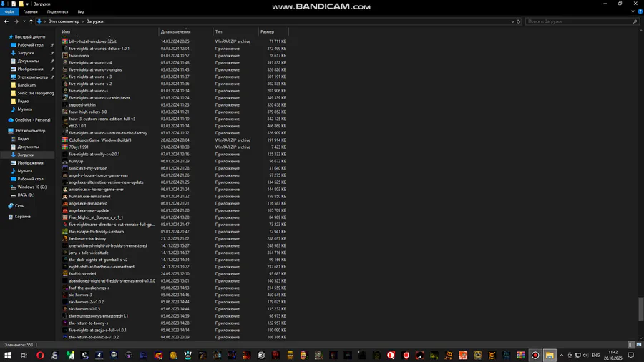The image size is (644, 362).
Task: Select the antonio.exe-horror-game-ever file icon
Action: pos(65,189)
